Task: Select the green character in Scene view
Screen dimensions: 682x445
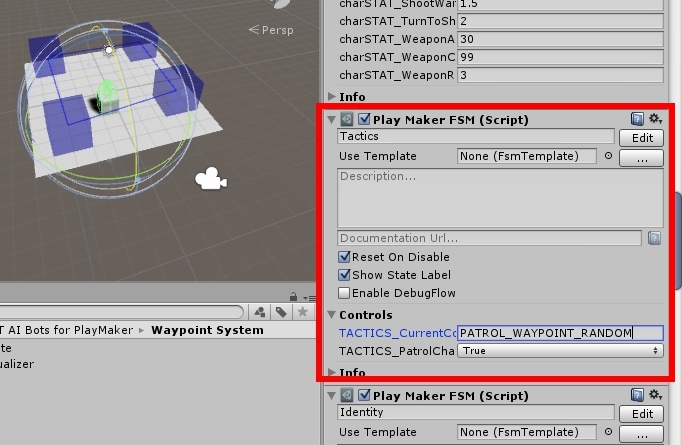Action: 106,97
